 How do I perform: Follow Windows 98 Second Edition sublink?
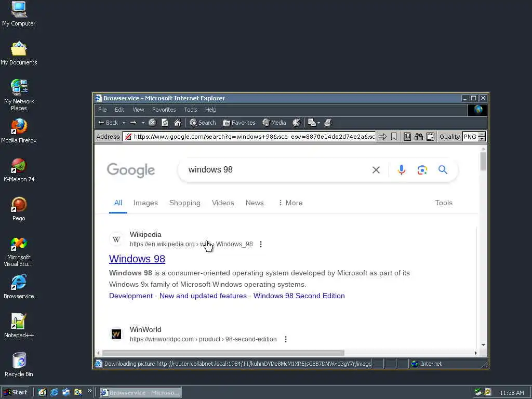coord(299,296)
